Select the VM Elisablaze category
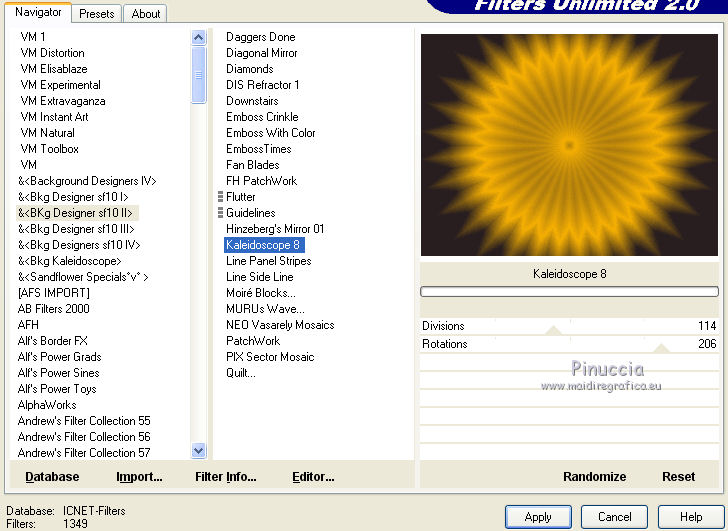This screenshot has height=531, width=728. [x=54, y=69]
